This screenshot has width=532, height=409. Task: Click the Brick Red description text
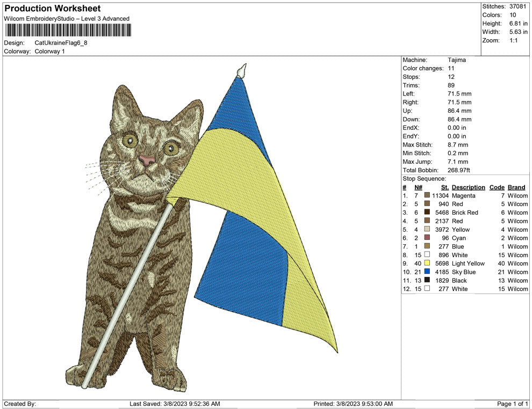click(x=465, y=213)
